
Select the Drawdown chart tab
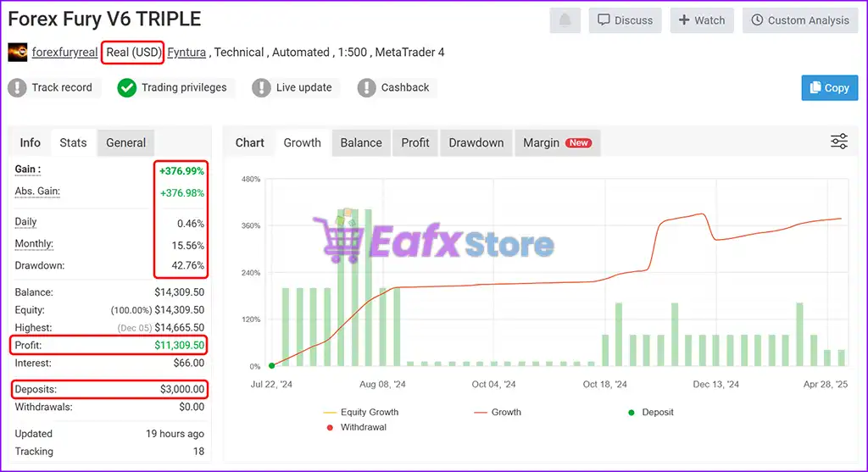pyautogui.click(x=476, y=142)
